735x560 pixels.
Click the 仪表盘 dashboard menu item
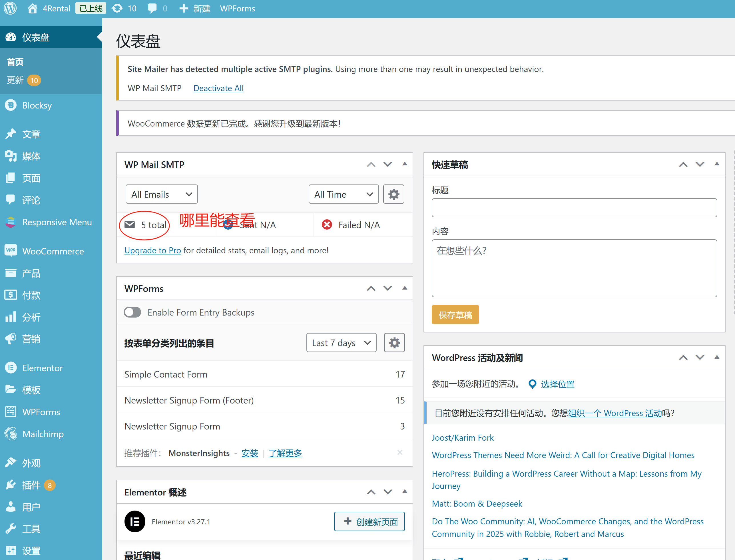51,37
